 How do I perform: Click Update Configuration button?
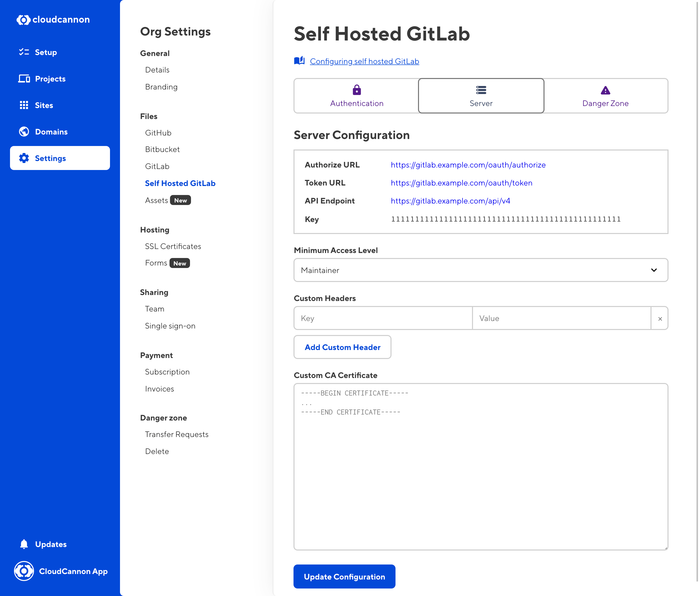[345, 576]
